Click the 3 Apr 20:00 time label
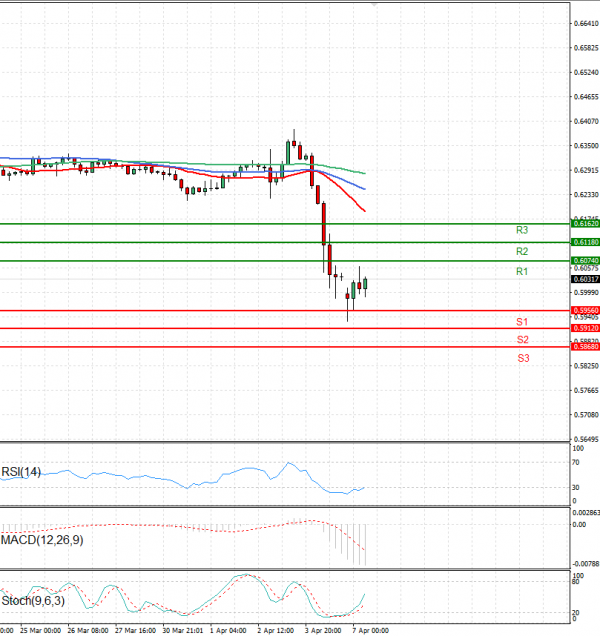Viewport: 600px width, 636px height. [x=323, y=631]
